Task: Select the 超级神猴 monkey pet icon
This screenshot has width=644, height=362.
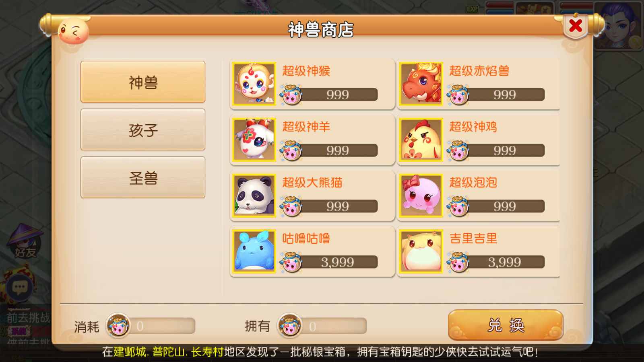Action: (254, 84)
